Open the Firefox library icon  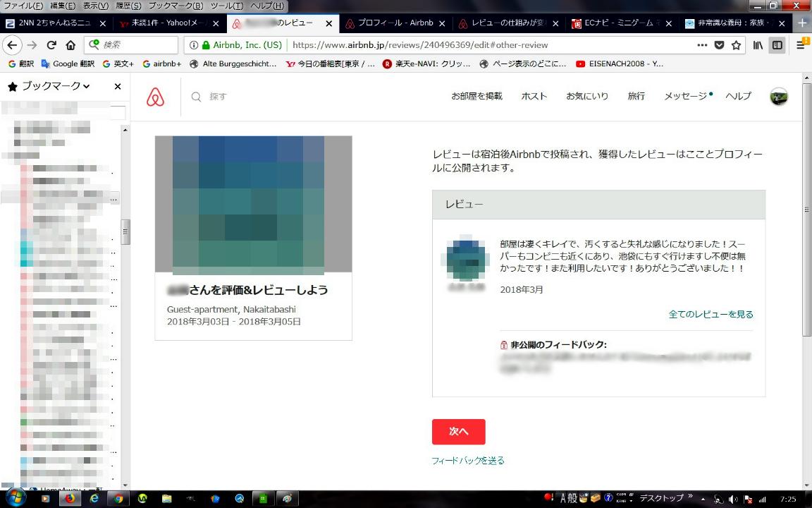click(x=758, y=45)
